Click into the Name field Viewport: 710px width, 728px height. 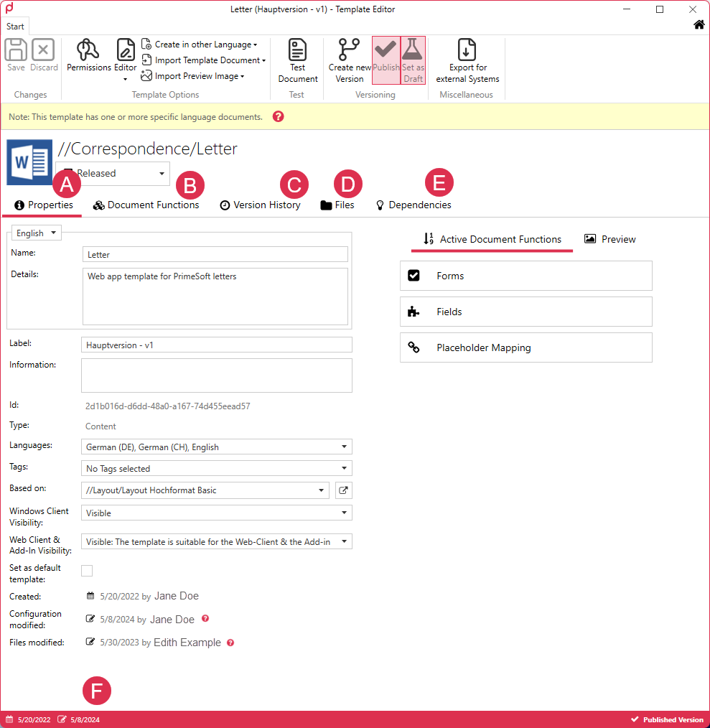coord(215,254)
